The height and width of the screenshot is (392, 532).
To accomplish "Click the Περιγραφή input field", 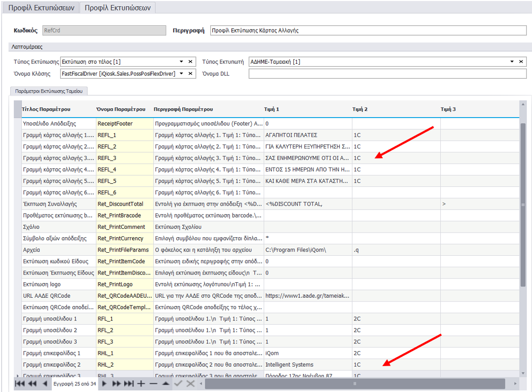I will pyautogui.click(x=368, y=31).
